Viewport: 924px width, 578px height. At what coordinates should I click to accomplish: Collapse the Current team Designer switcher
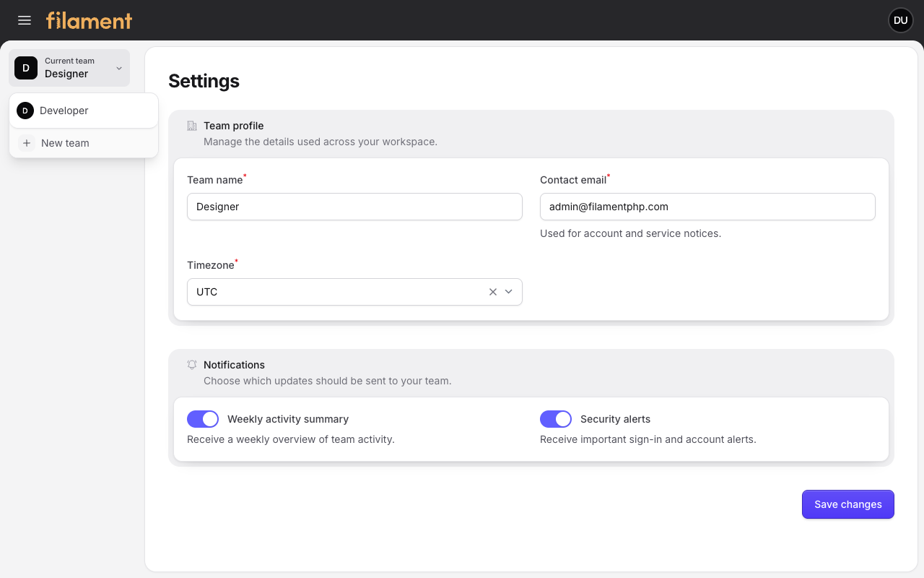tap(69, 68)
